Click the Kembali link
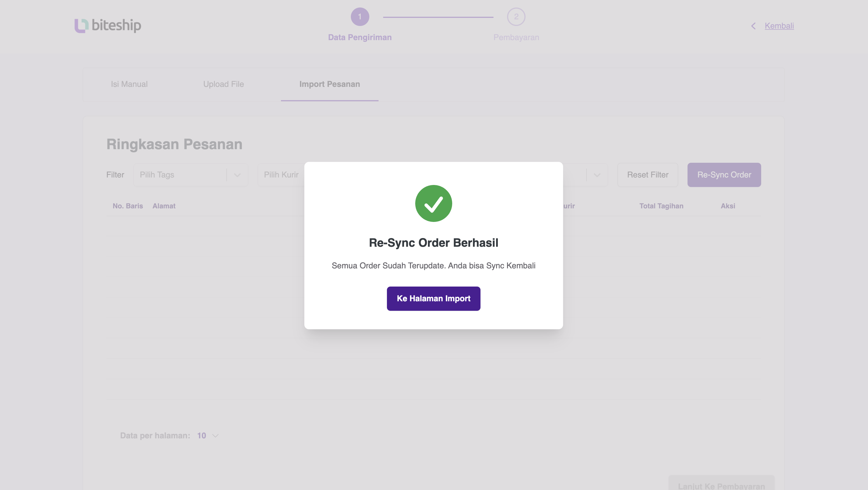 (779, 26)
